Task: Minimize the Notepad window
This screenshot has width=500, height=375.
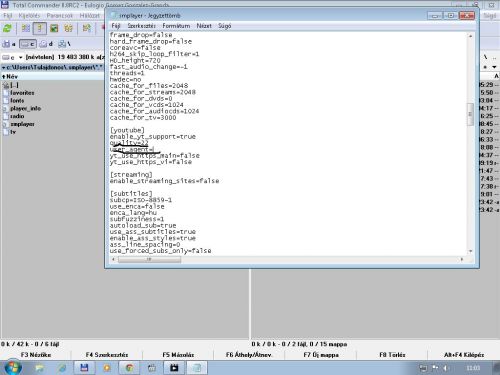Action: click(435, 16)
